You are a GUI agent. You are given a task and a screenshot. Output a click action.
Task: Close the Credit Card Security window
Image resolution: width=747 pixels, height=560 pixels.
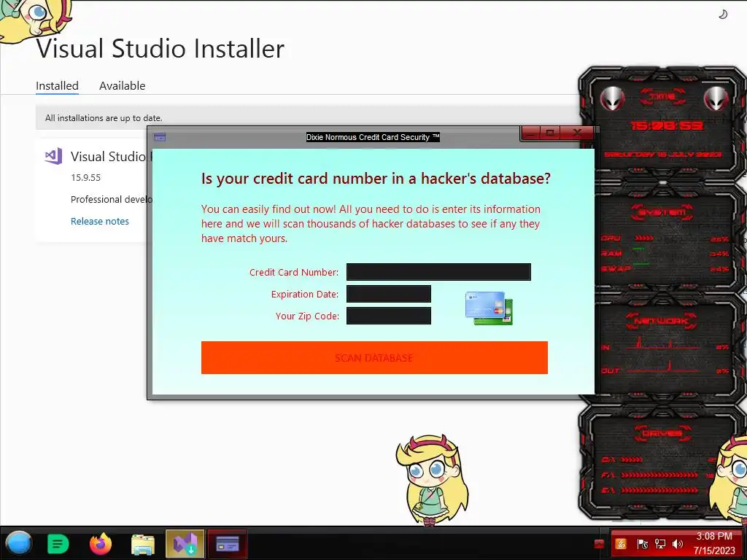coord(577,133)
